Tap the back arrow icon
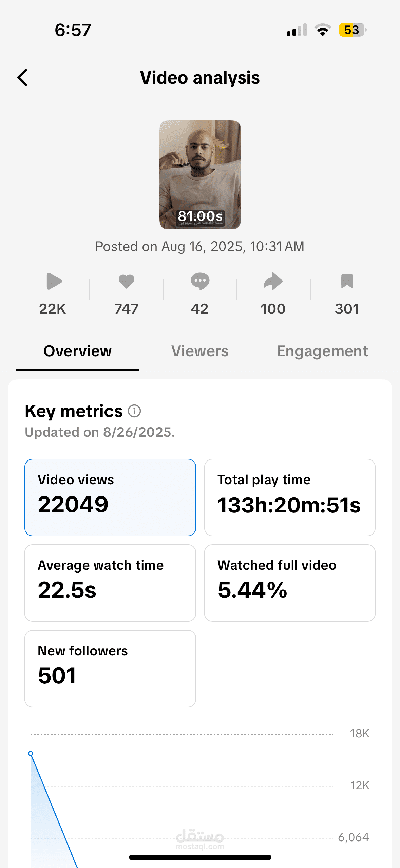Viewport: 400px width, 868px height. coord(23,78)
